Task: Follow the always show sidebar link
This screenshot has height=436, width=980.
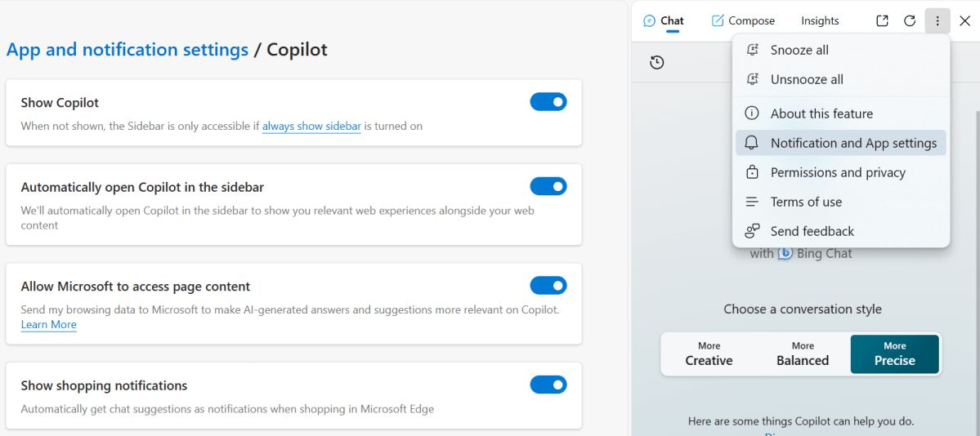Action: click(311, 126)
